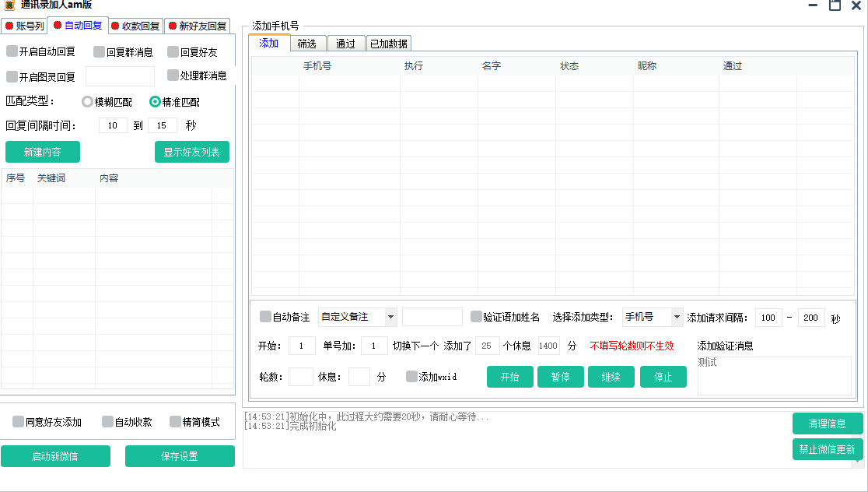
Task: Click the 显示好友列表 button
Action: pos(192,152)
